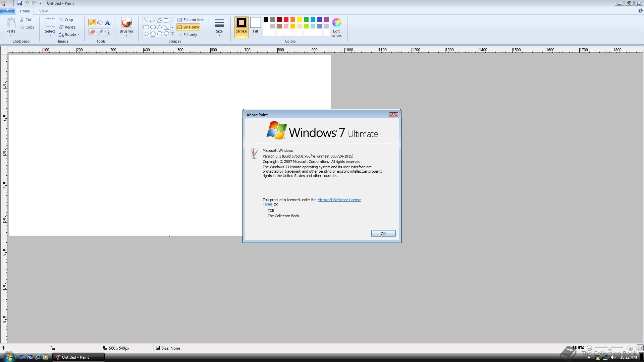Move Shapes gallery down one row

pos(172,27)
